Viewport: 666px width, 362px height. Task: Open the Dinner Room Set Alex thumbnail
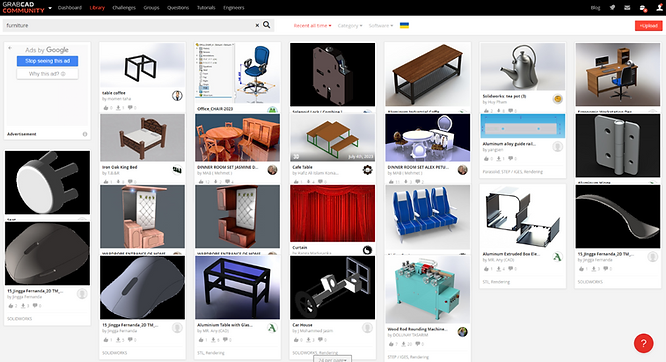pyautogui.click(x=428, y=138)
